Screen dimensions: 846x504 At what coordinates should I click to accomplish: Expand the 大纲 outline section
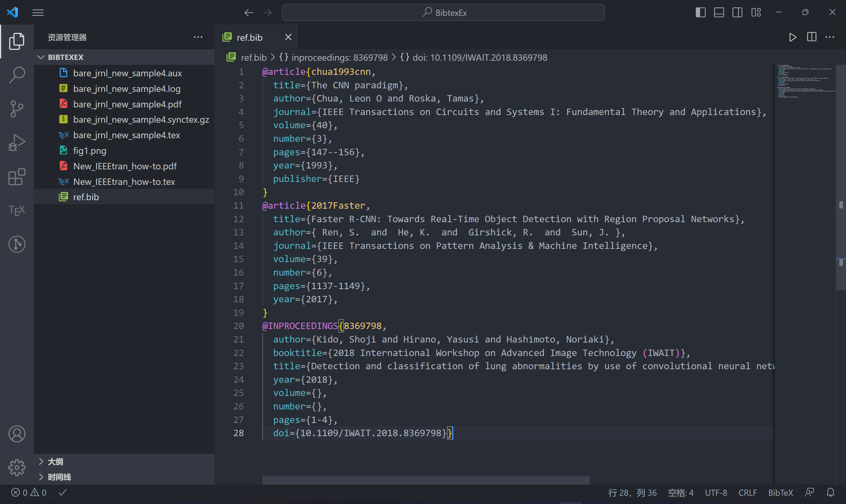(124, 461)
